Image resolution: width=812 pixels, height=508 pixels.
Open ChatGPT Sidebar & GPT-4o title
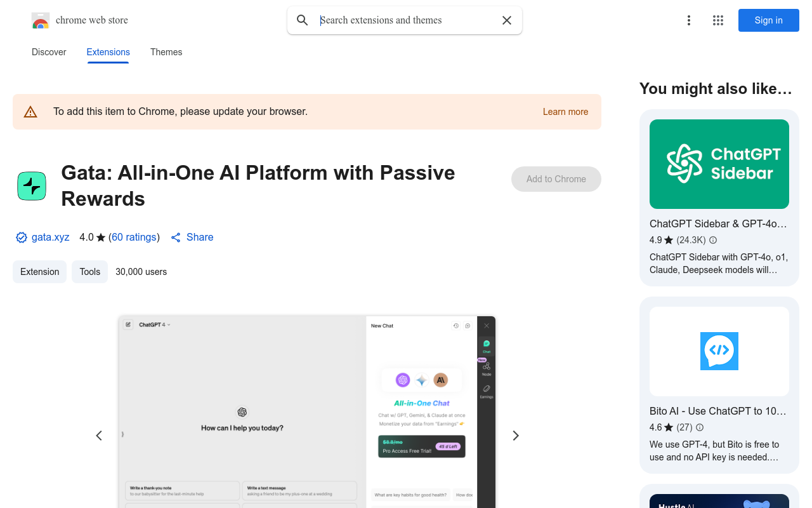point(718,224)
